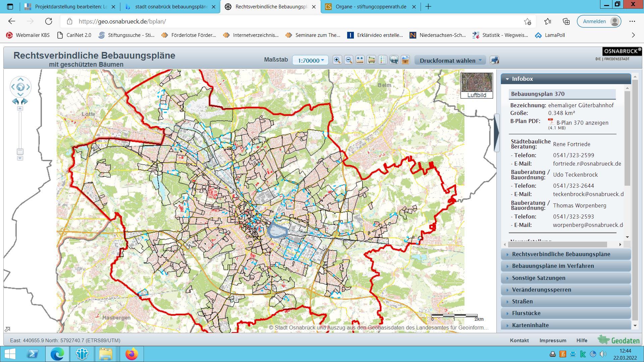Open Druckformat wählen dropdown
Image resolution: width=644 pixels, height=362 pixels.
tap(450, 60)
